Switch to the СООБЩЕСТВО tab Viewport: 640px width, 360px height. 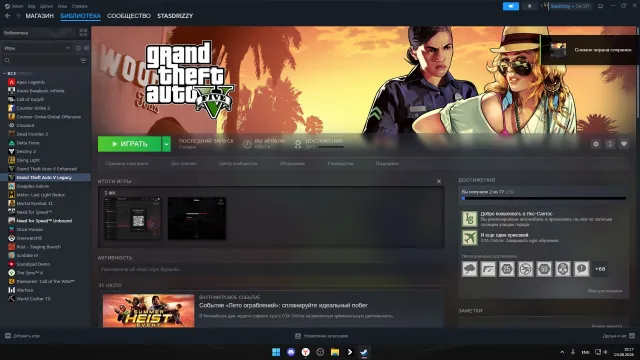point(129,16)
